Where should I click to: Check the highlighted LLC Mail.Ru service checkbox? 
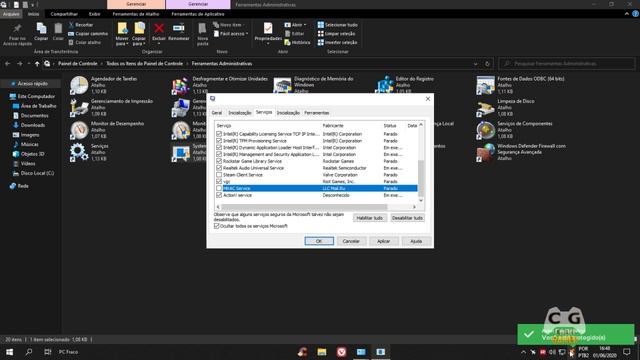(x=219, y=188)
